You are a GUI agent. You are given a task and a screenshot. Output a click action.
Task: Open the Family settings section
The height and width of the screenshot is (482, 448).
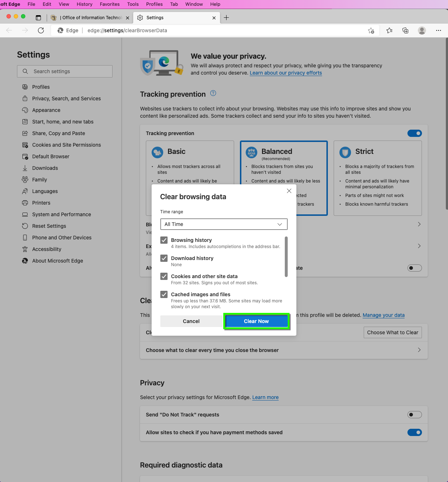tap(39, 179)
